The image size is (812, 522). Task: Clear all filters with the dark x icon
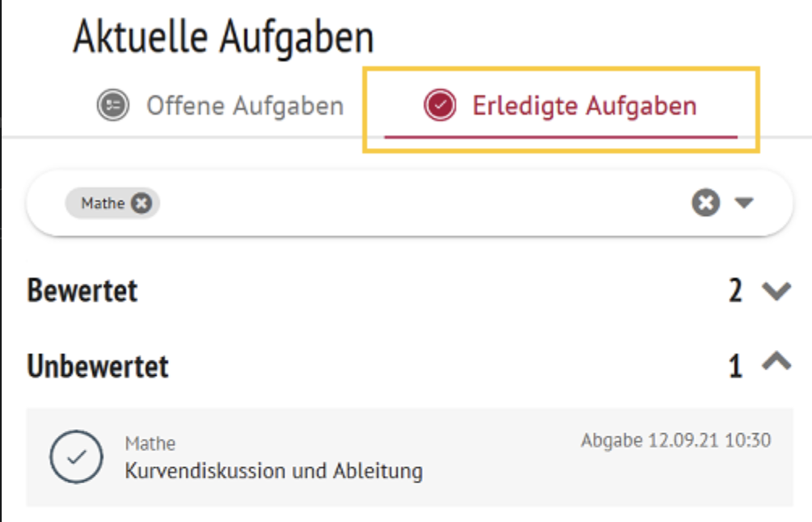[x=705, y=204]
